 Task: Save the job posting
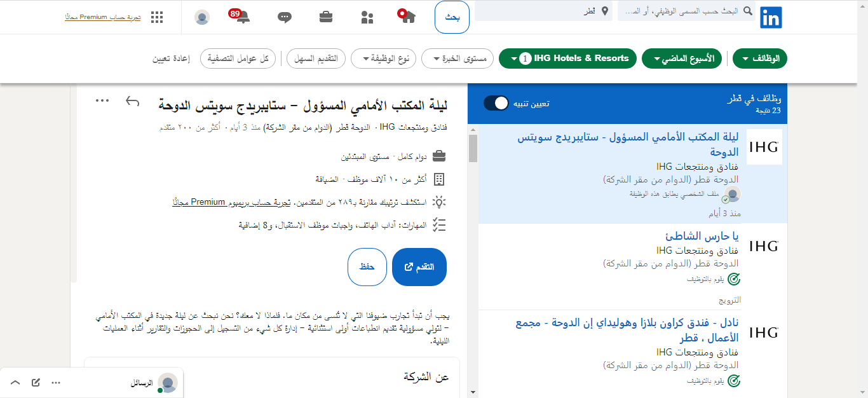pyautogui.click(x=367, y=267)
